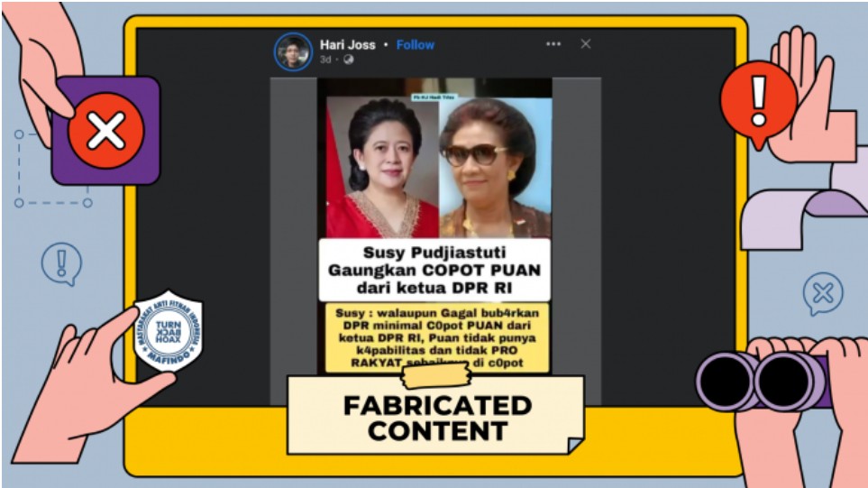
Task: Click the yellow caption quote box
Action: click(x=436, y=337)
